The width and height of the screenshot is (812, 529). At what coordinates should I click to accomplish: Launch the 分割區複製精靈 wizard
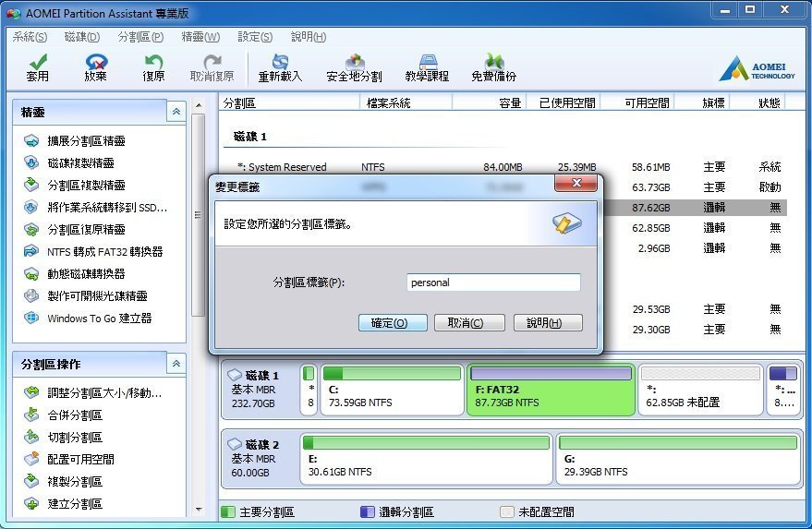point(86,186)
